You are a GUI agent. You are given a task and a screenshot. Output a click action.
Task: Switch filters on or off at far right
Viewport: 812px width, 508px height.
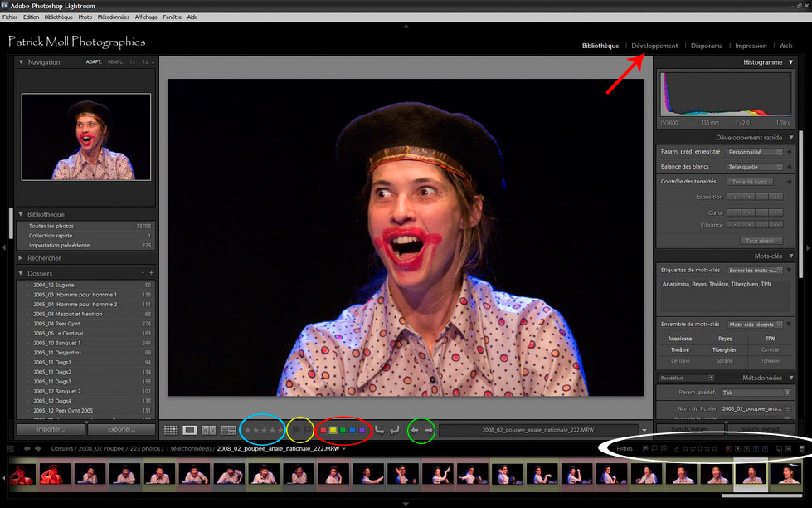[802, 449]
